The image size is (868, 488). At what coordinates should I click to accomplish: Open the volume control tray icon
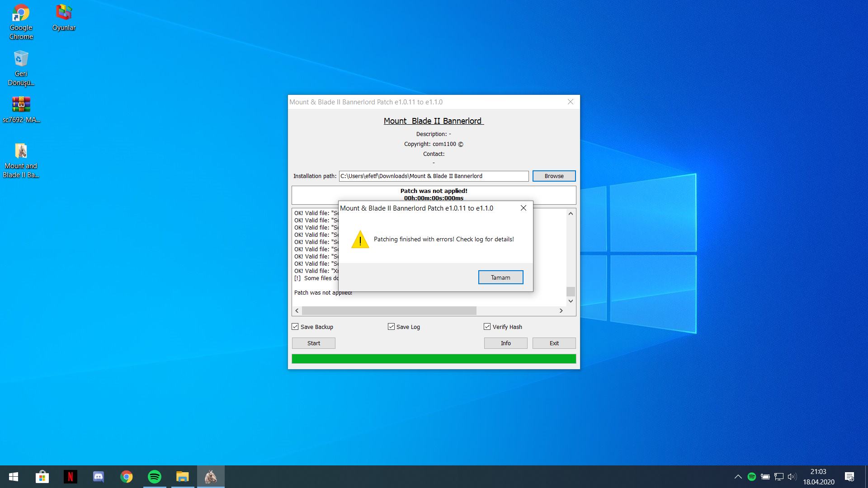point(792,477)
